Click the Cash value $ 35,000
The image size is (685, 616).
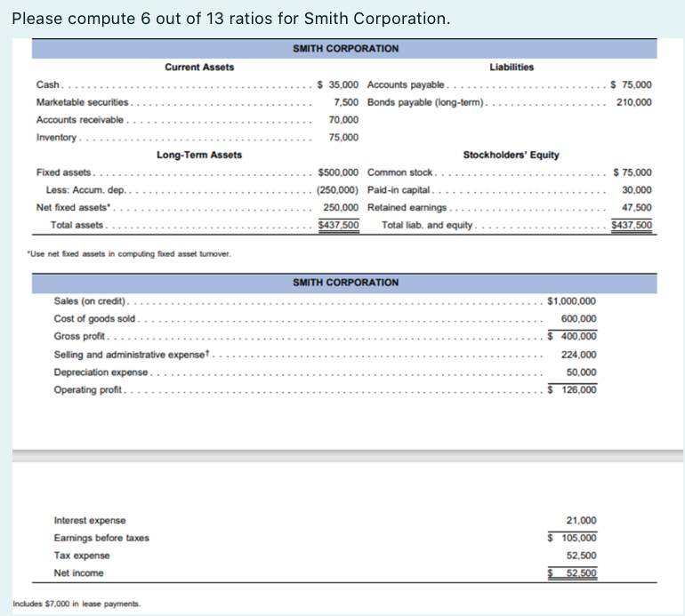338,84
